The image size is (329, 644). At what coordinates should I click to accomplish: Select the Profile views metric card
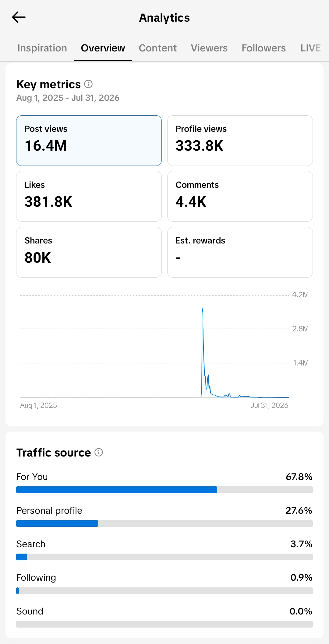240,141
